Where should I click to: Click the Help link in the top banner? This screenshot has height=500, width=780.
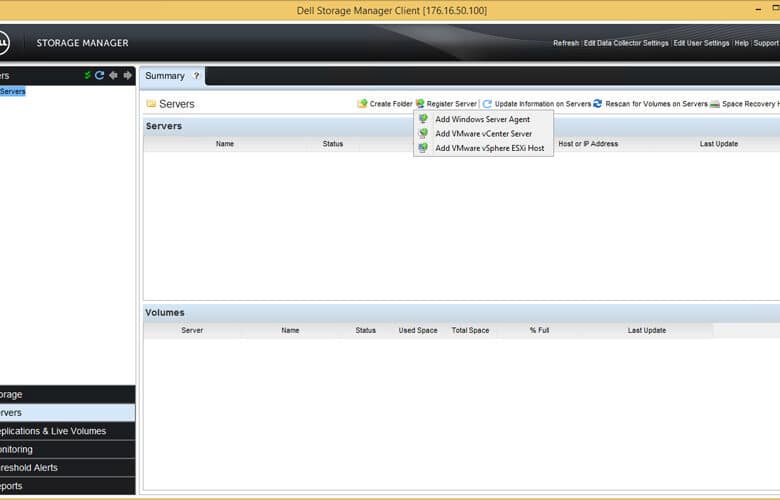coord(741,43)
